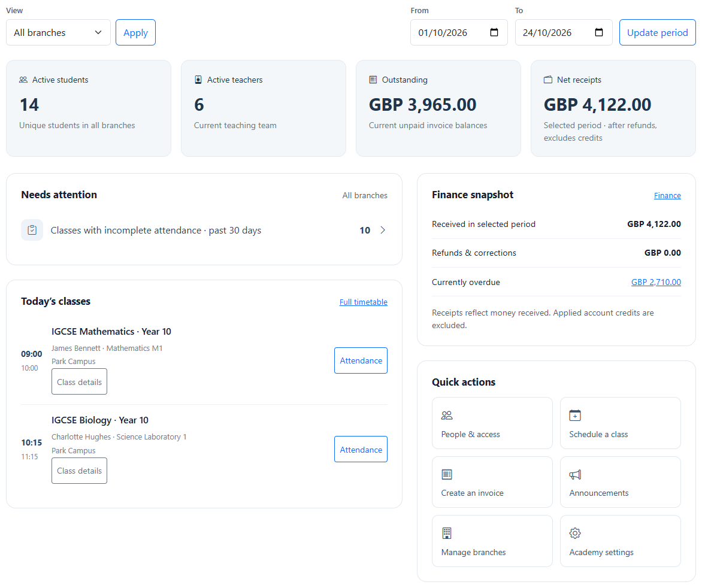
Task: Open the From date calendar picker icon
Action: point(494,32)
